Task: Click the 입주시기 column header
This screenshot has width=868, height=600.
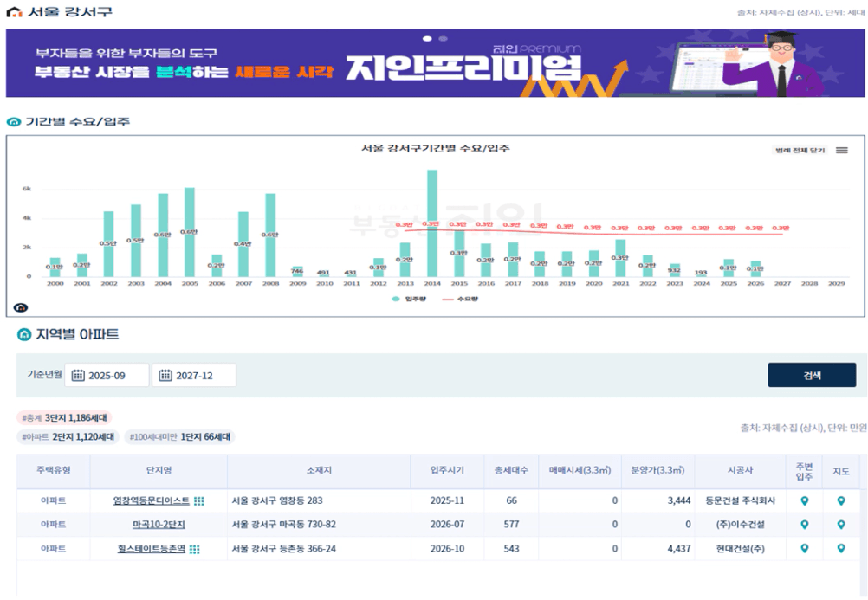Action: coord(447,470)
